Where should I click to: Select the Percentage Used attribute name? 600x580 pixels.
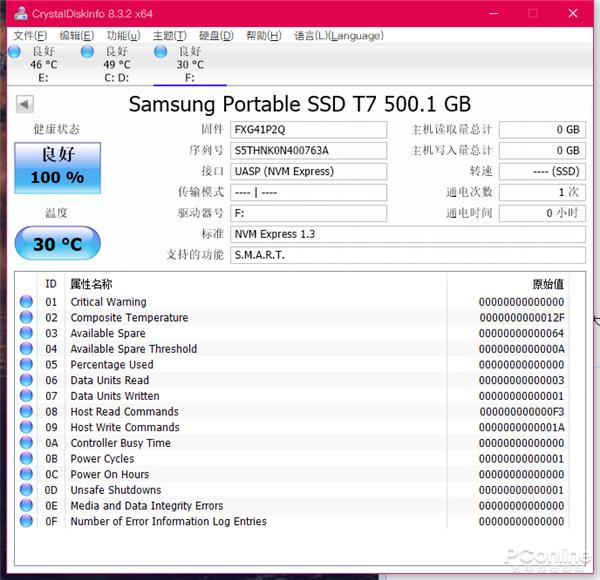pos(112,365)
